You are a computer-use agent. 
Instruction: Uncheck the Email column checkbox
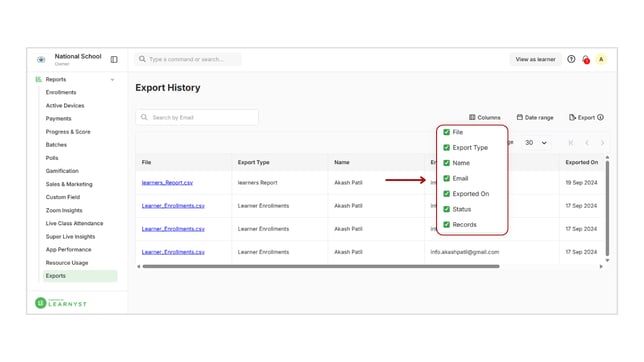point(446,178)
